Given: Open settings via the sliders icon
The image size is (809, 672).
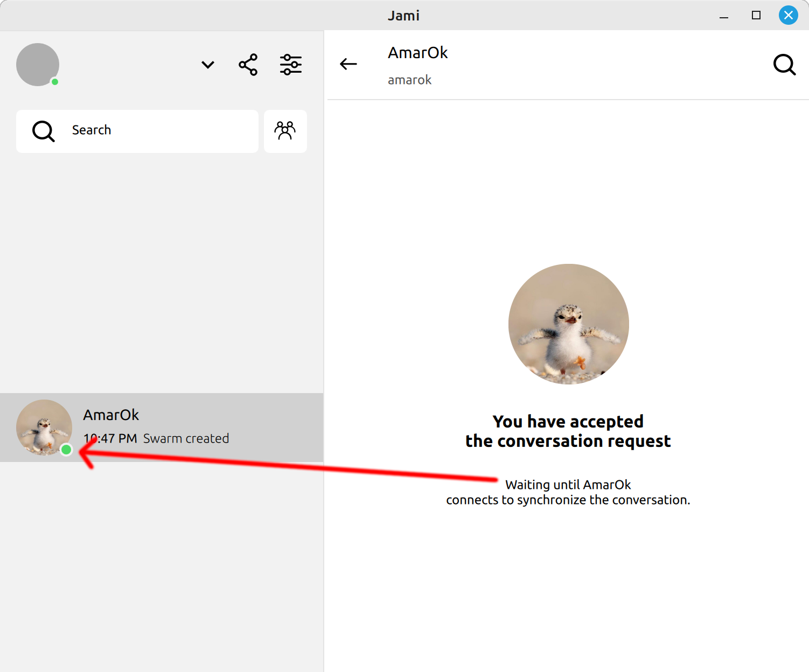Looking at the screenshot, I should [291, 65].
